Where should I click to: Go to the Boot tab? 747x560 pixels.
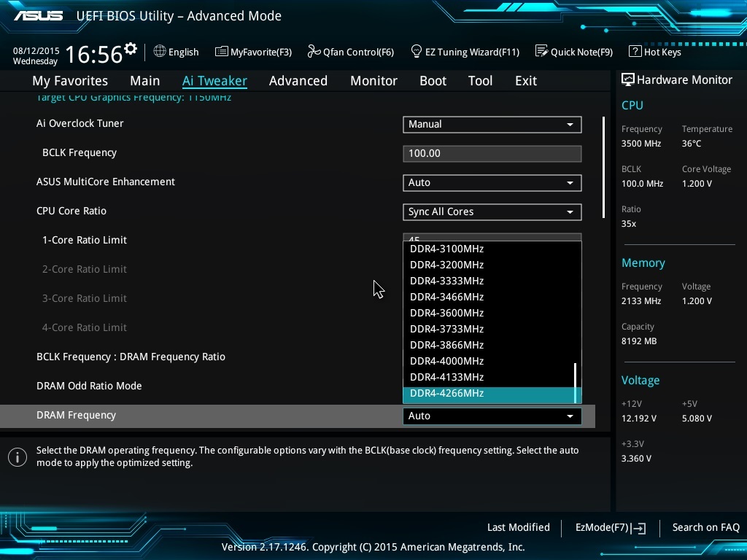click(x=433, y=81)
